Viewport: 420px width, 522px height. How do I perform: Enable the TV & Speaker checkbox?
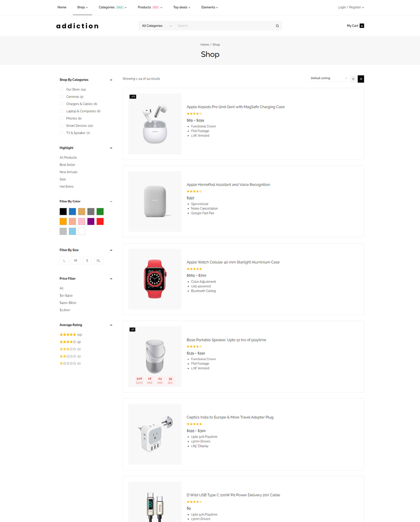tap(61, 133)
